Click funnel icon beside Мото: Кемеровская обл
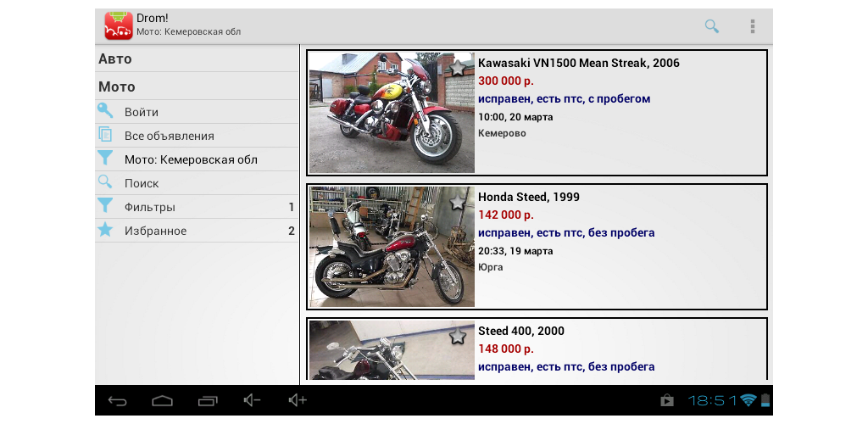The height and width of the screenshot is (424, 868). (105, 159)
